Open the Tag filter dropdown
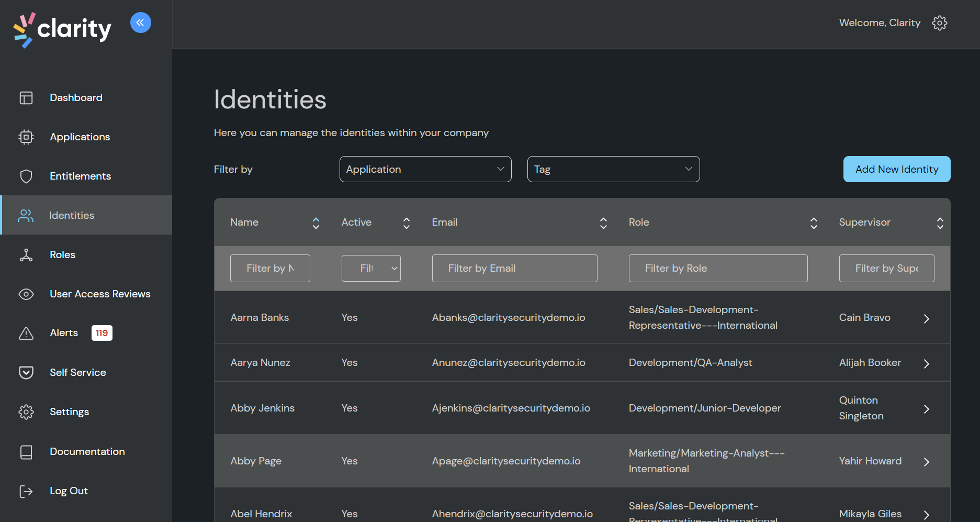Screen dimensions: 980x522 click(613, 169)
